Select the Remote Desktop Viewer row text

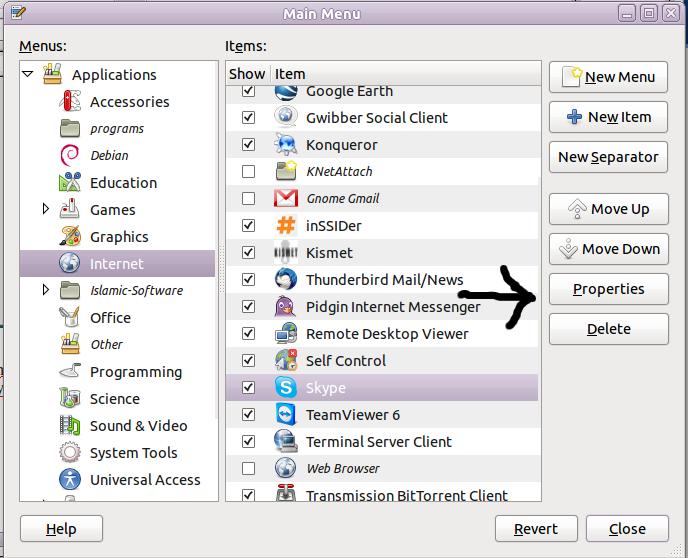(x=387, y=334)
